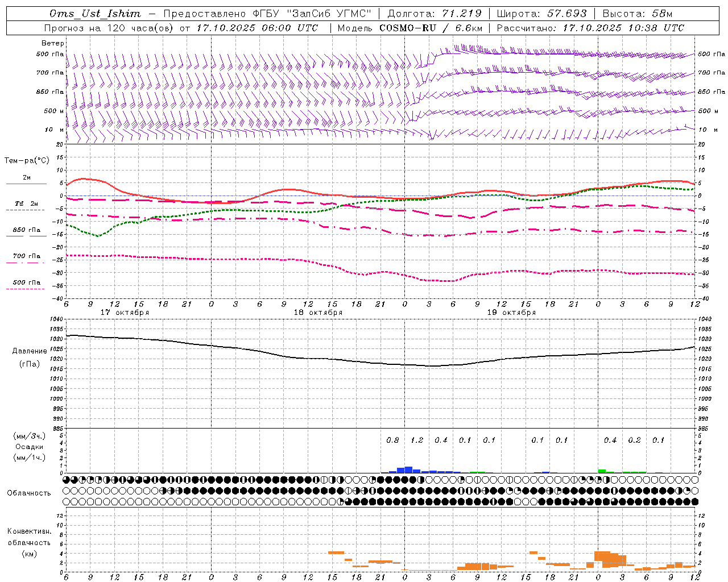
Task: Click the Рассчитано: 17.10.2025 10:38 UTC text
Action: (x=590, y=28)
